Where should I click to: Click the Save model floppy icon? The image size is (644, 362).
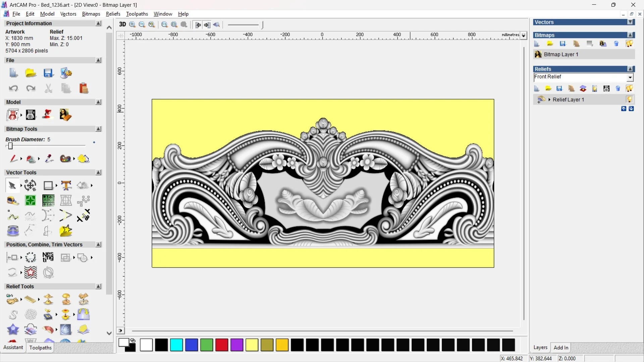pos(48,73)
